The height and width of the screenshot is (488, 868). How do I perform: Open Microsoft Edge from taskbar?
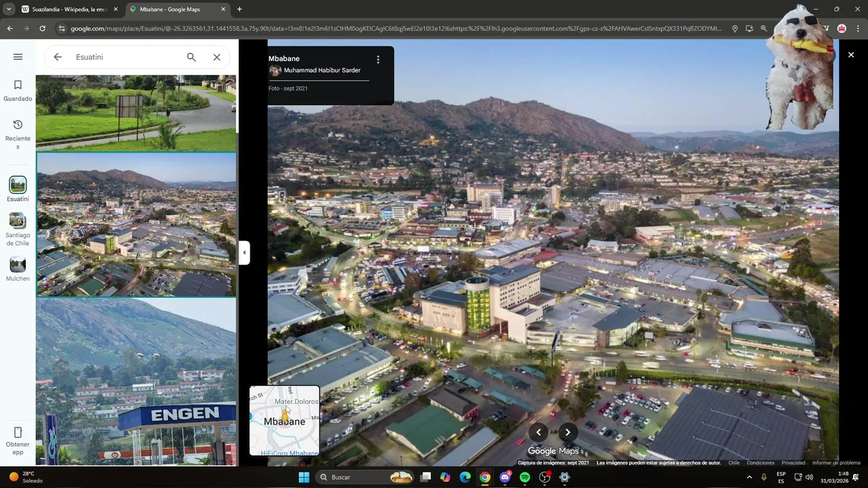(465, 477)
